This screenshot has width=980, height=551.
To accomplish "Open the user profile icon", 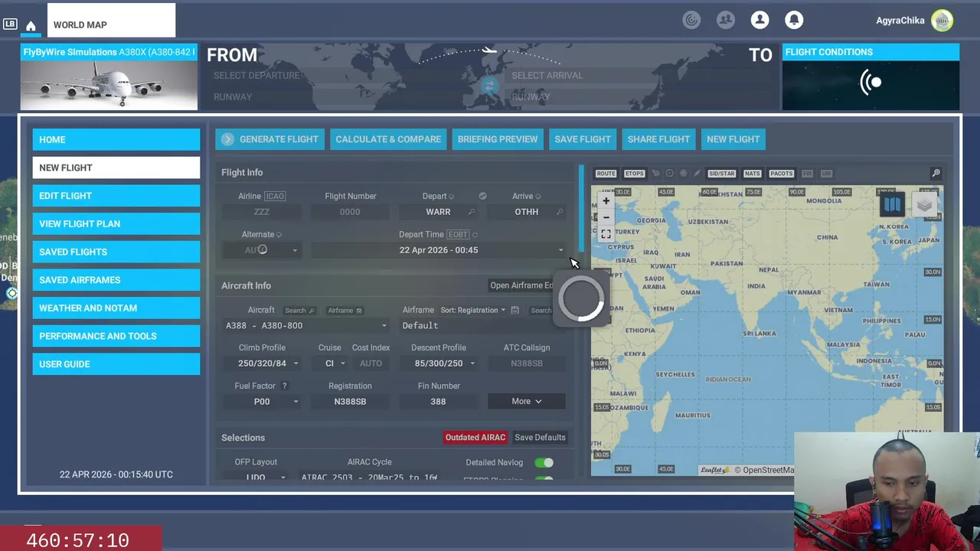I will coord(759,20).
